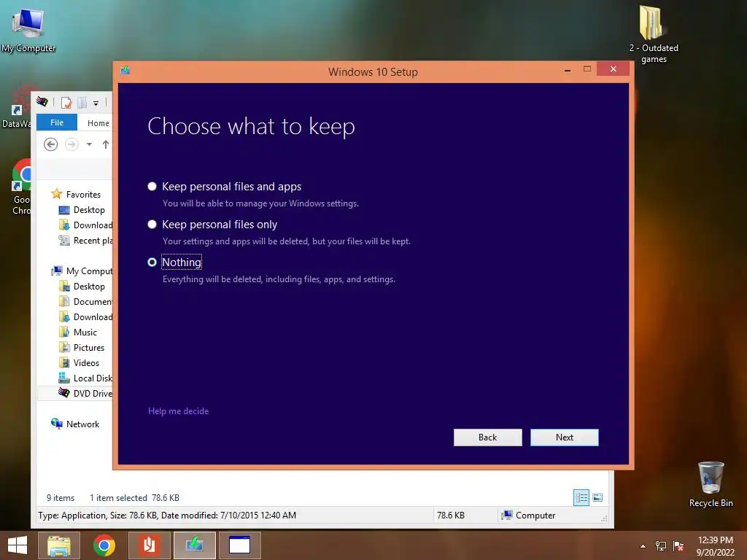Select Downloads under Favorites

(85, 225)
